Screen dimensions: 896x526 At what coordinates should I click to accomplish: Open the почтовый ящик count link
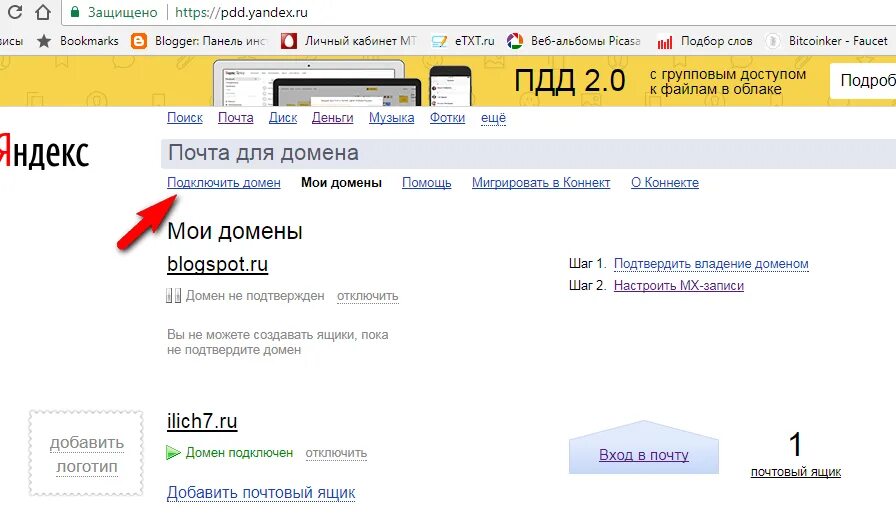tap(795, 472)
